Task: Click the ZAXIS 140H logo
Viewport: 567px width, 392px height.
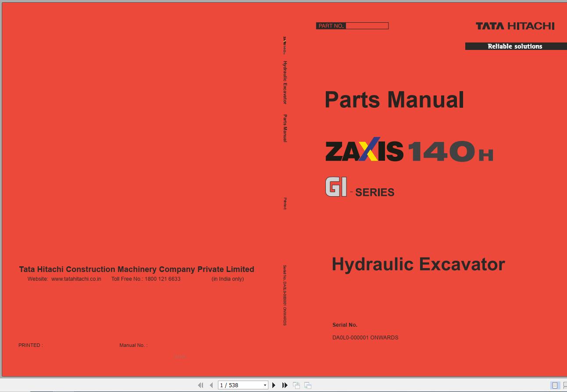Action: point(409,150)
